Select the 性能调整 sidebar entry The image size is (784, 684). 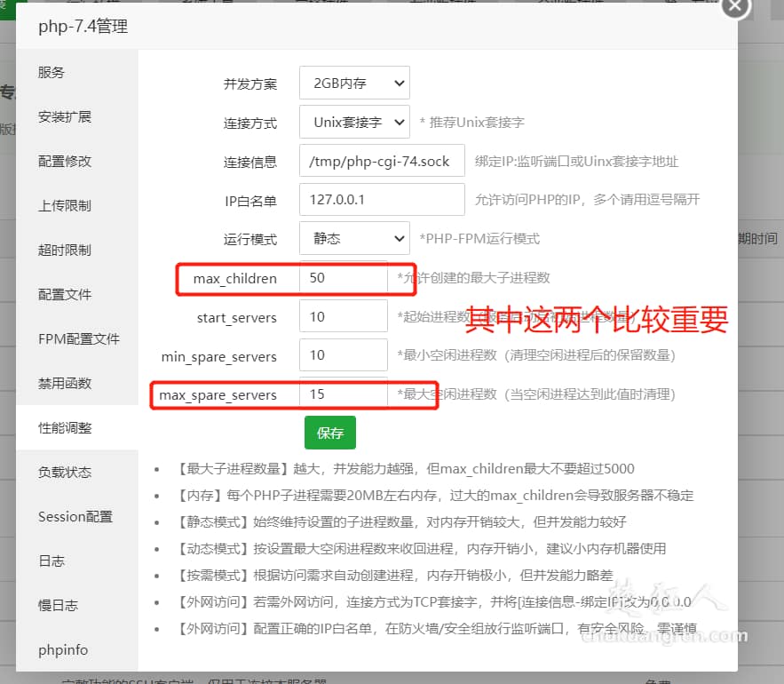pyautogui.click(x=63, y=427)
